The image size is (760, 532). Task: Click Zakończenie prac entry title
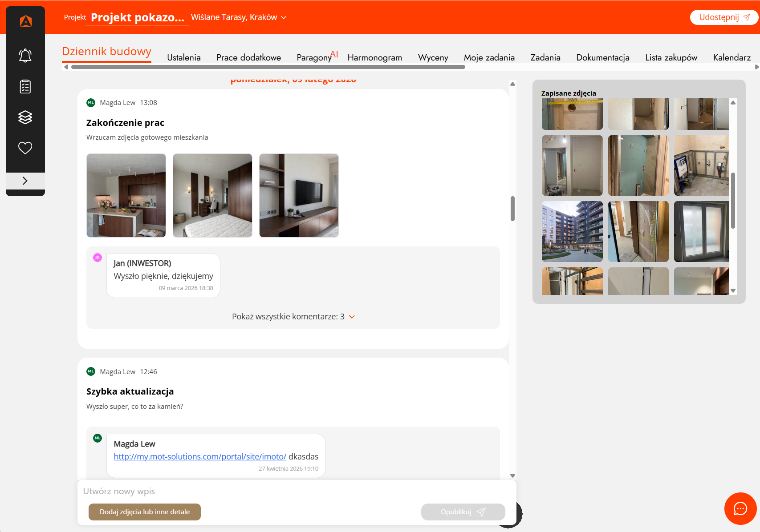point(125,123)
